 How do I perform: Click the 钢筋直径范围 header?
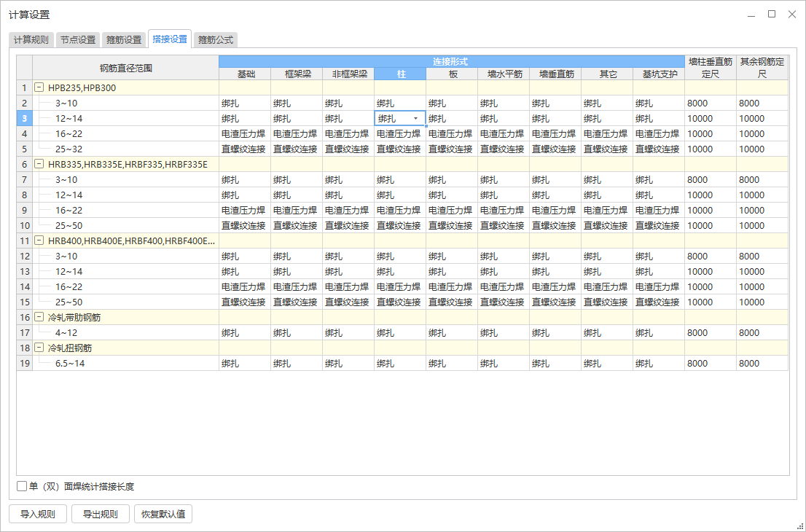126,68
